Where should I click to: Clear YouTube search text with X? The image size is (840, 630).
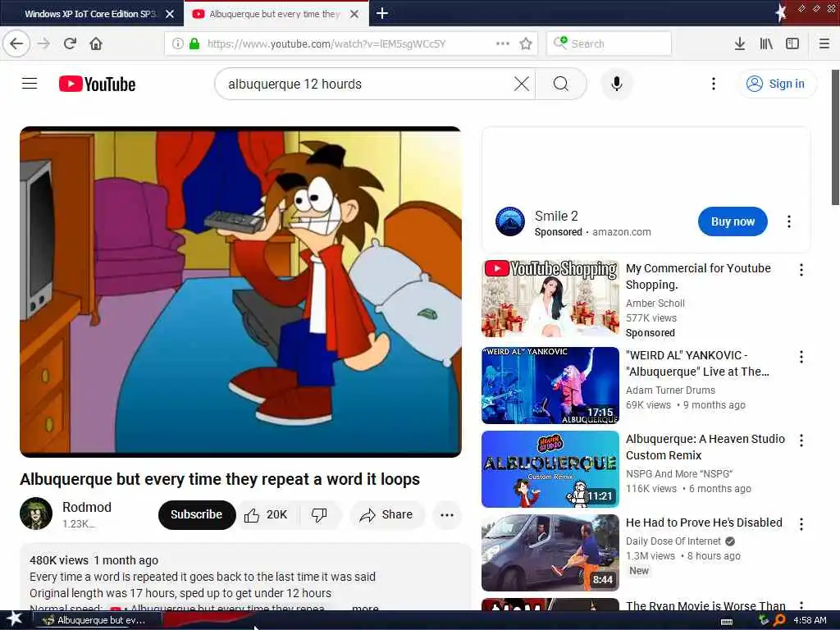pos(522,84)
